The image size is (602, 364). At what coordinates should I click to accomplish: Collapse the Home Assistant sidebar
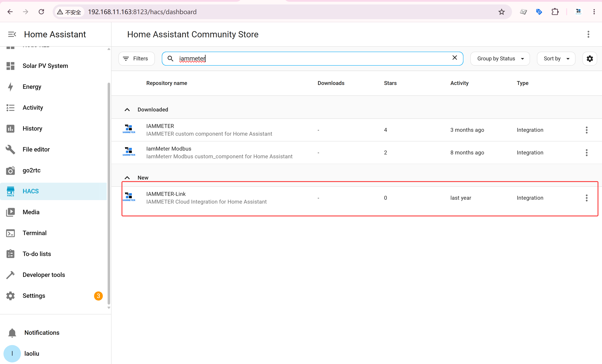pyautogui.click(x=12, y=34)
